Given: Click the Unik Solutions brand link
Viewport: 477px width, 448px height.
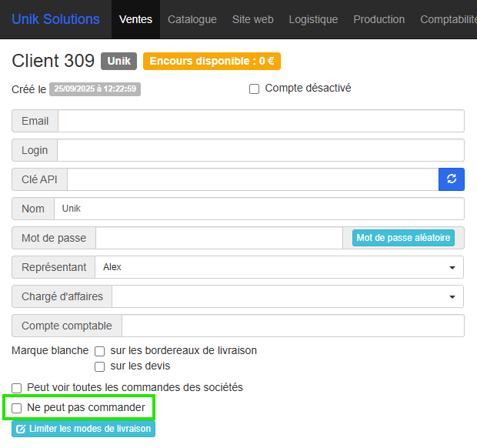Looking at the screenshot, I should click(x=55, y=19).
